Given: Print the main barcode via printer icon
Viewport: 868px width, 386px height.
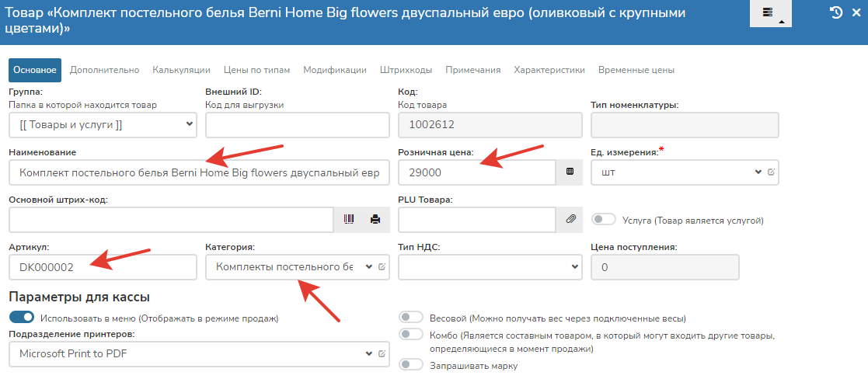Looking at the screenshot, I should 375,220.
